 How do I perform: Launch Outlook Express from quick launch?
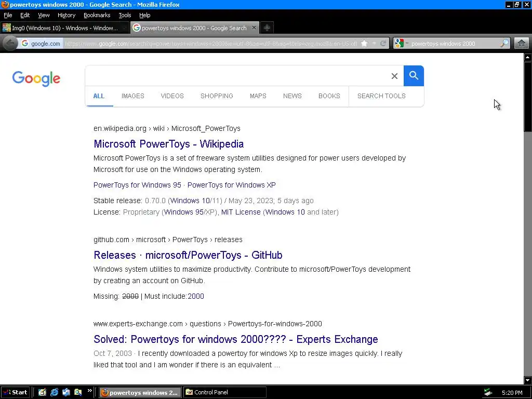pyautogui.click(x=66, y=393)
